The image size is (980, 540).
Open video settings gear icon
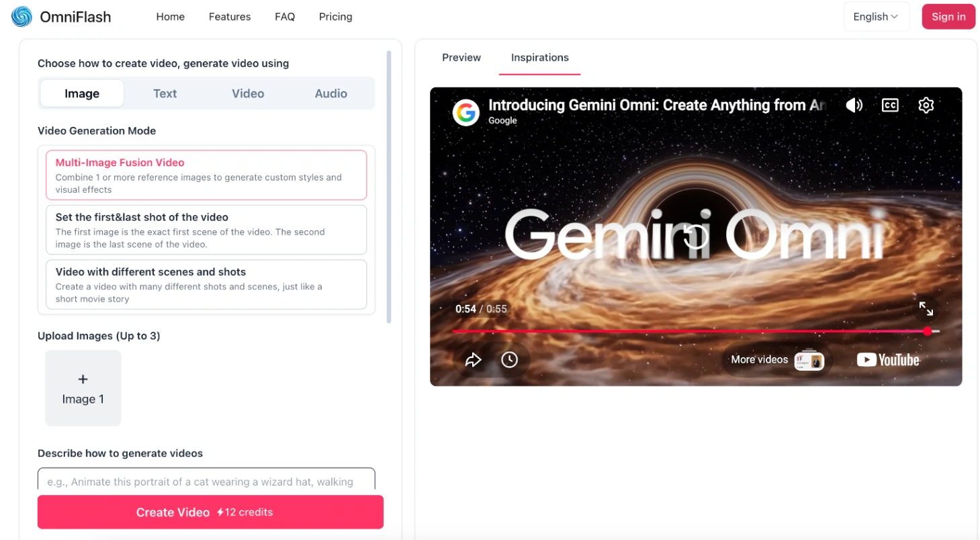pos(926,105)
